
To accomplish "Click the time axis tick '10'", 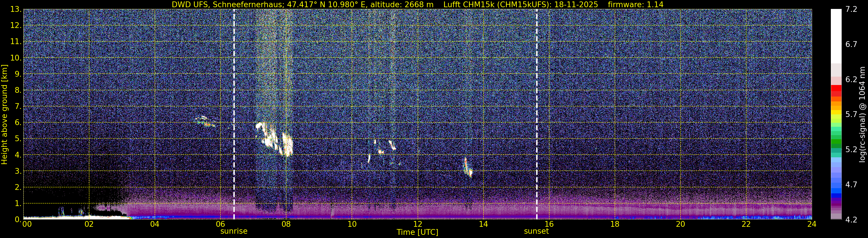I will tap(352, 224).
